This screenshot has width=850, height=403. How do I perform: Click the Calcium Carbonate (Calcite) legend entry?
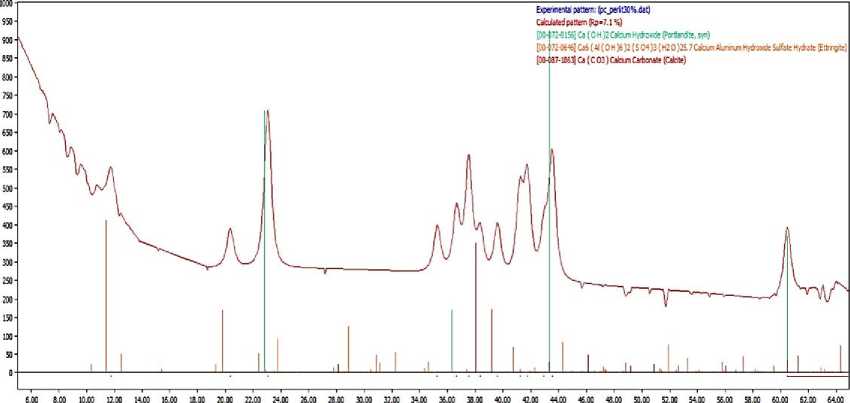pyautogui.click(x=611, y=60)
